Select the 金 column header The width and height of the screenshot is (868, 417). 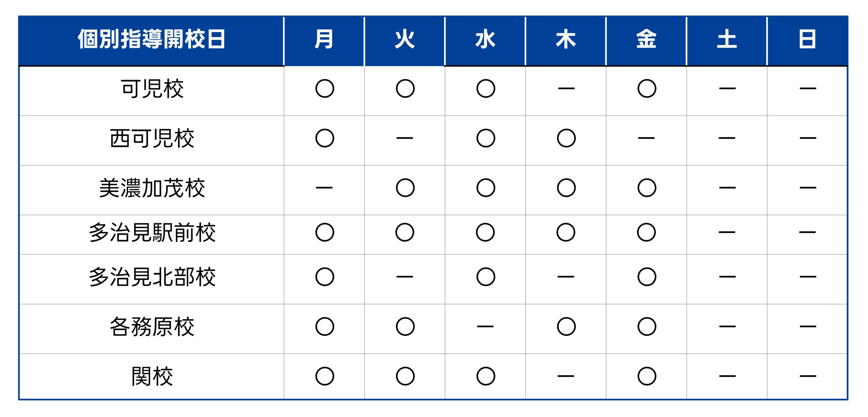pos(646,39)
